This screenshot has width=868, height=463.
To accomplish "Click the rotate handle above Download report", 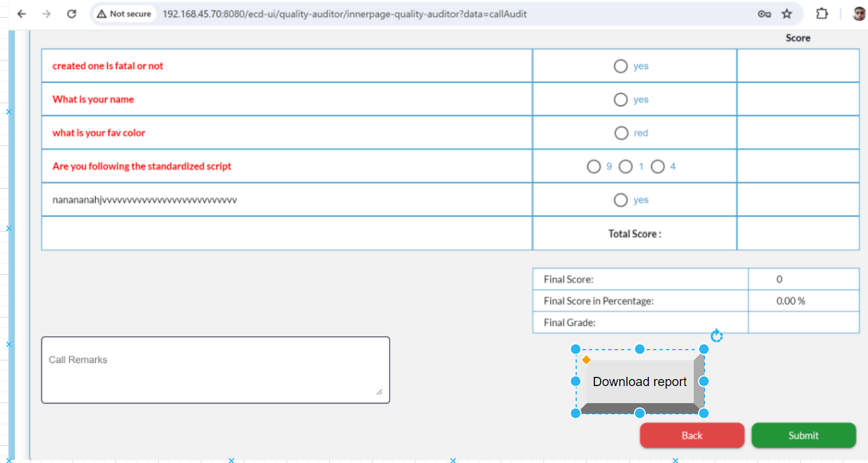I will click(717, 335).
